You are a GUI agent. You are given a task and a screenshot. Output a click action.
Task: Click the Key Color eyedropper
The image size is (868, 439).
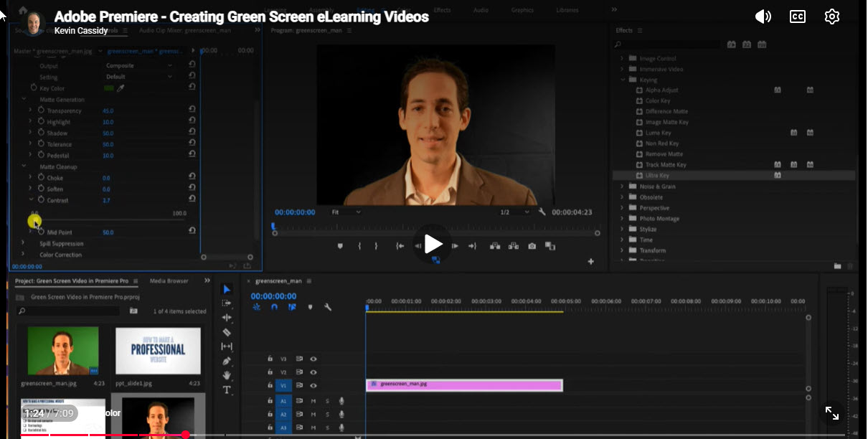point(121,88)
